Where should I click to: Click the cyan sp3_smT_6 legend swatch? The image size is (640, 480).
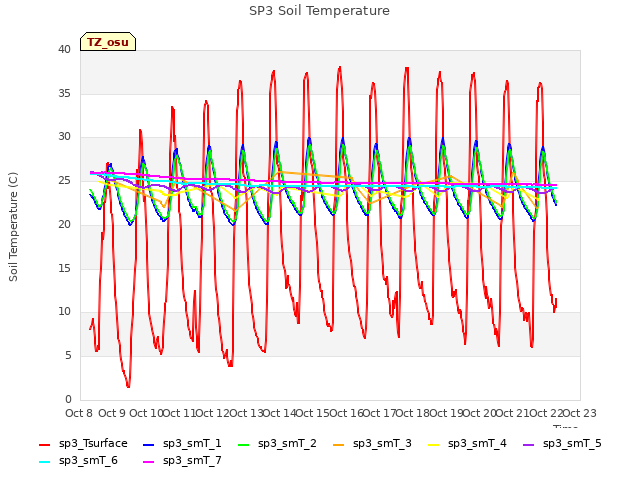[44, 462]
